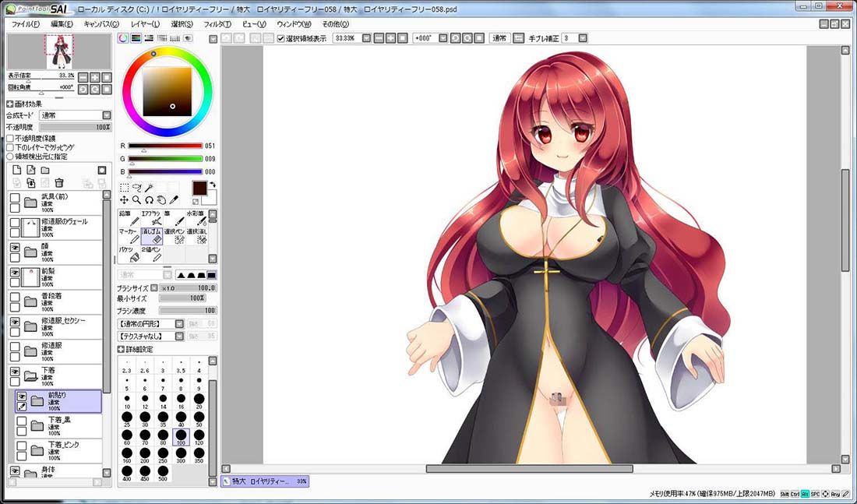
Task: Select the Eraser (消しゴム) tool
Action: coord(151,236)
